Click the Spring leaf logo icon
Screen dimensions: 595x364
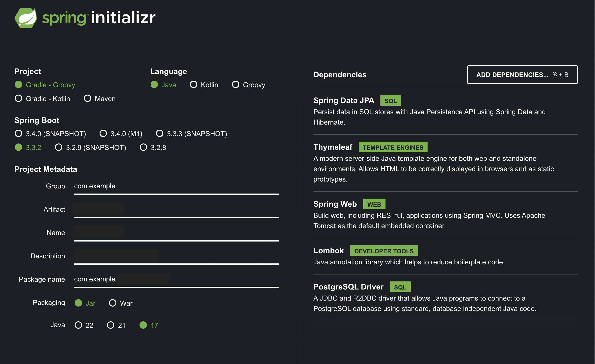click(x=26, y=18)
